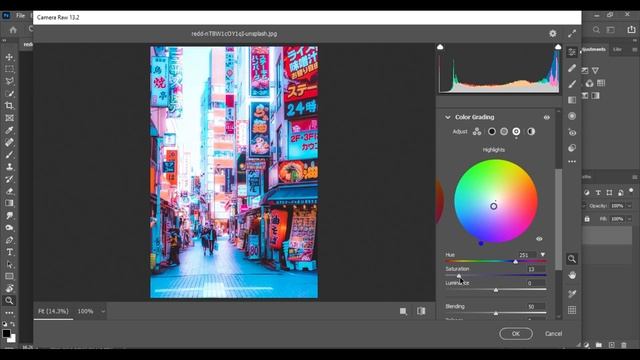Click the Hue slider handle

click(516, 262)
